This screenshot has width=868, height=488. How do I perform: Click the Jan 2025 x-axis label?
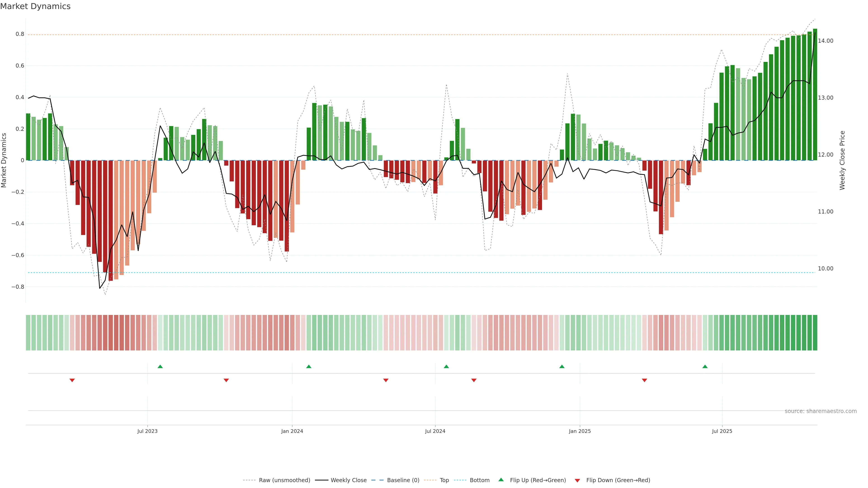[x=580, y=431]
